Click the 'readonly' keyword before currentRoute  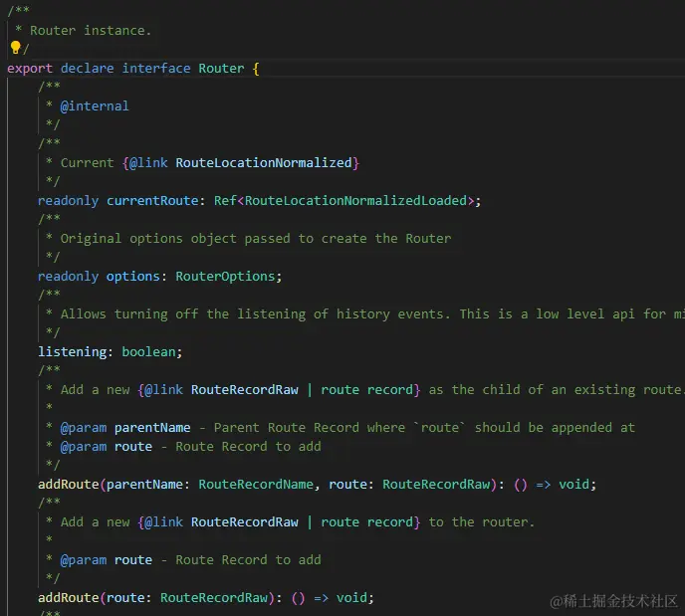(x=68, y=201)
